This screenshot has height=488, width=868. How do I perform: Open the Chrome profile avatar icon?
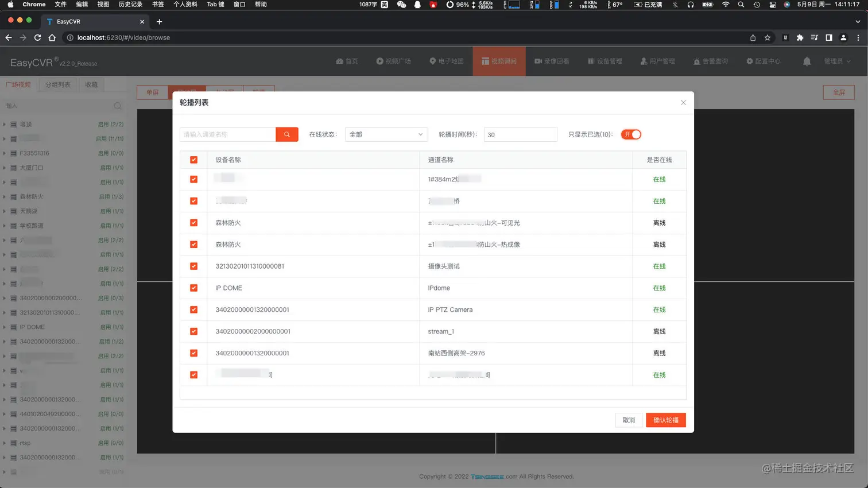tap(843, 38)
